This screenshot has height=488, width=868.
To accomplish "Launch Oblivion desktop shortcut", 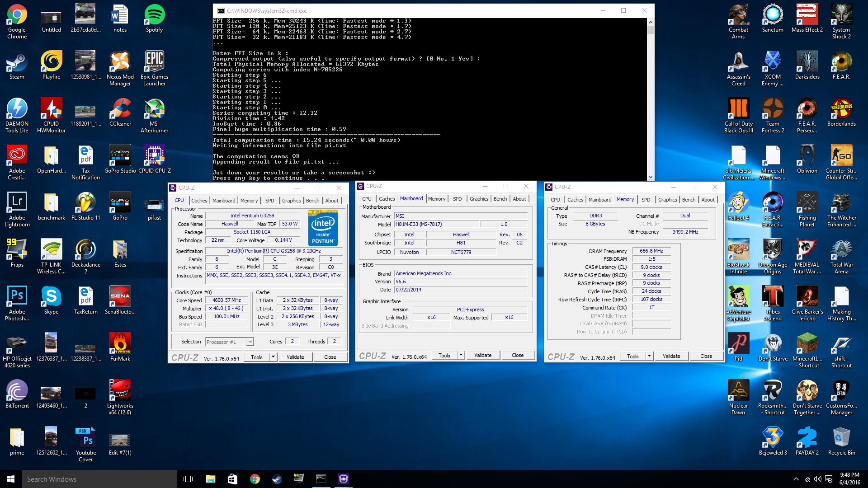I will 807,160.
